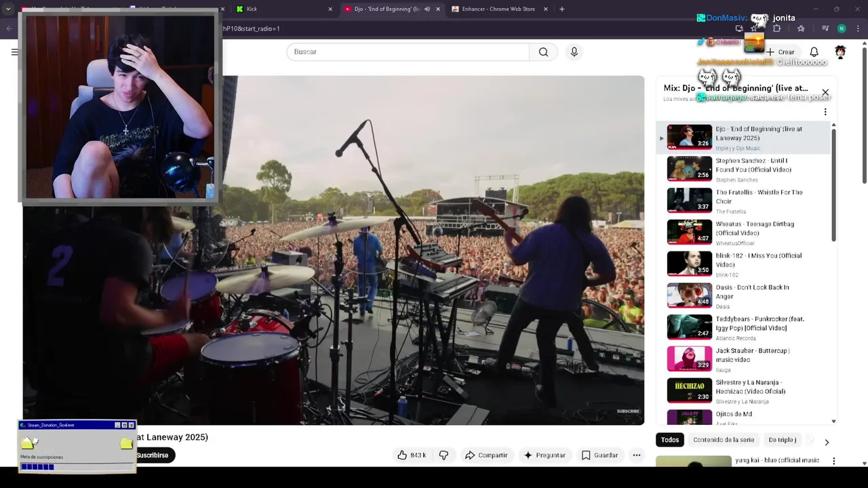This screenshot has width=868, height=488.
Task: Start voice search with microphone icon
Action: pos(574,52)
